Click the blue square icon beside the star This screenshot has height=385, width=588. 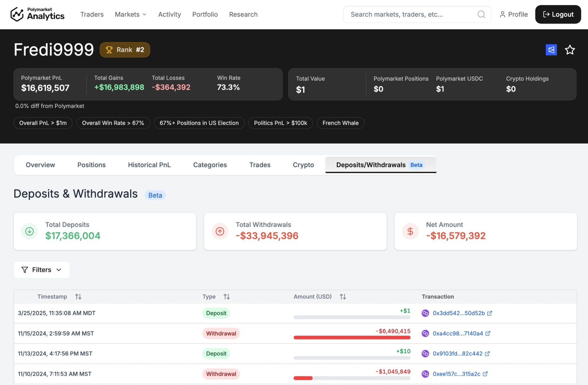551,50
